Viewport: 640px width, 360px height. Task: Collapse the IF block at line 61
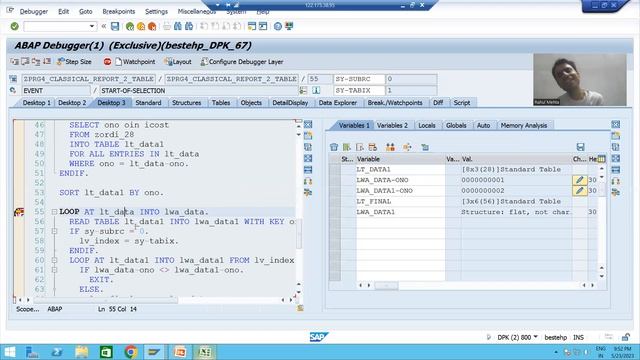point(54,270)
